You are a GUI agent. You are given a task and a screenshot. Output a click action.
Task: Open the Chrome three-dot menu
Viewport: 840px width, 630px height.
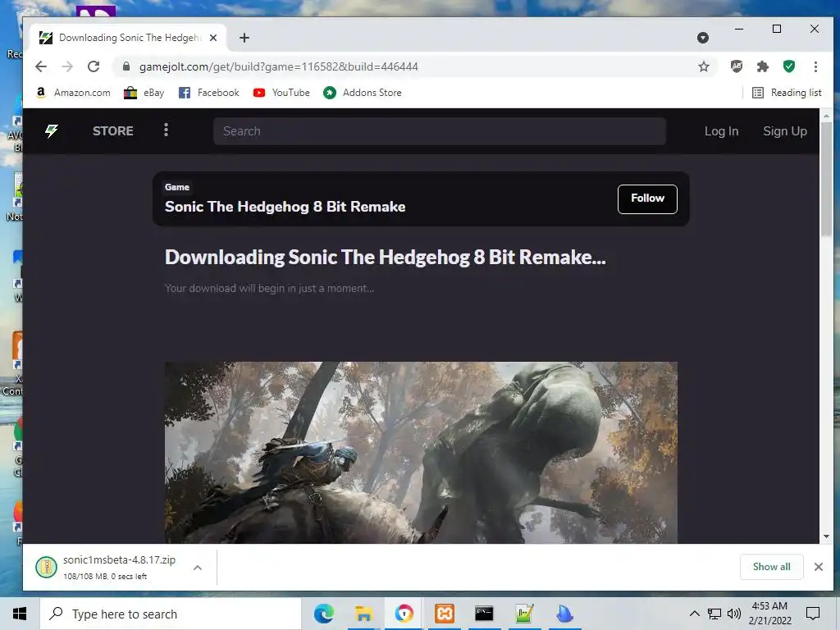pos(815,66)
